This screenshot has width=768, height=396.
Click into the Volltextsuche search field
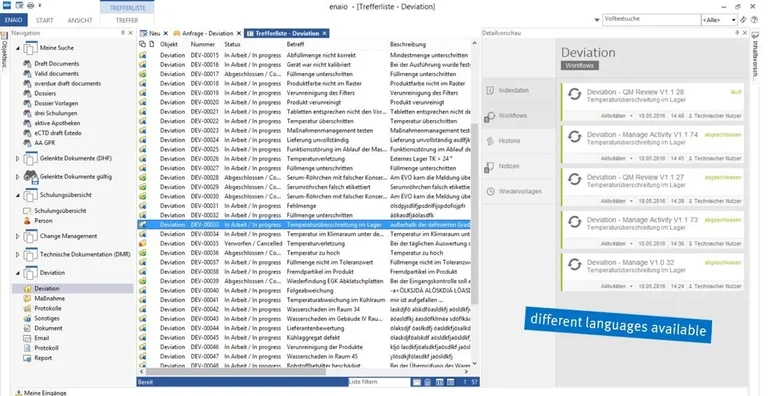tap(651, 20)
